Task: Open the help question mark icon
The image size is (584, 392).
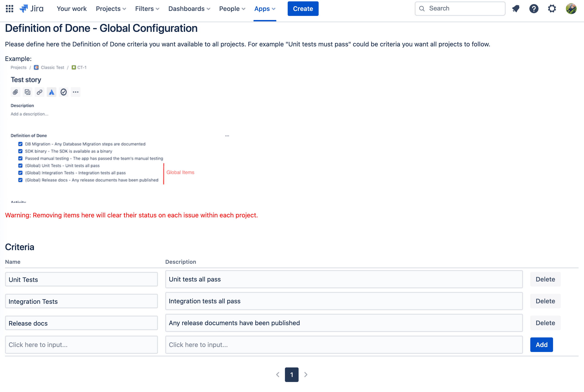Action: [x=534, y=9]
